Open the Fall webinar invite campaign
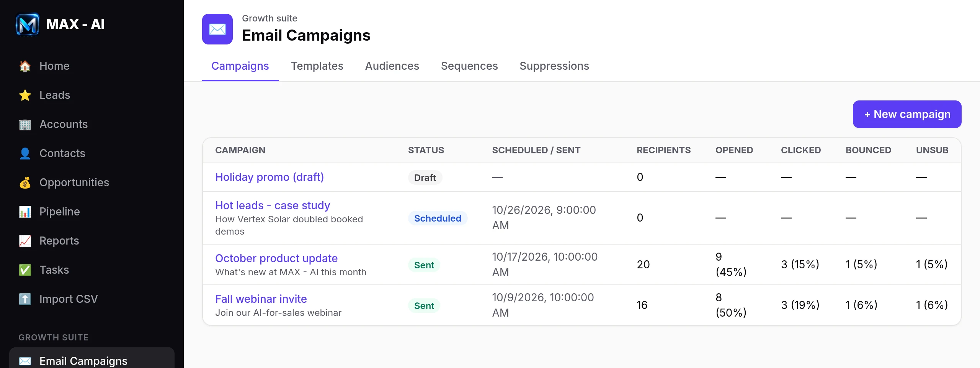 [x=261, y=299]
